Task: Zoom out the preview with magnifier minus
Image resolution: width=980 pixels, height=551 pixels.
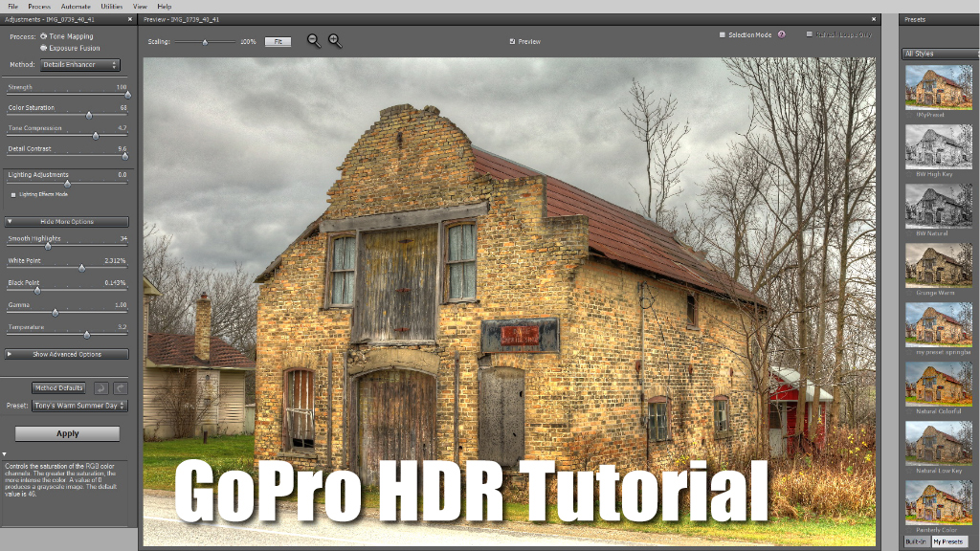Action: [314, 41]
